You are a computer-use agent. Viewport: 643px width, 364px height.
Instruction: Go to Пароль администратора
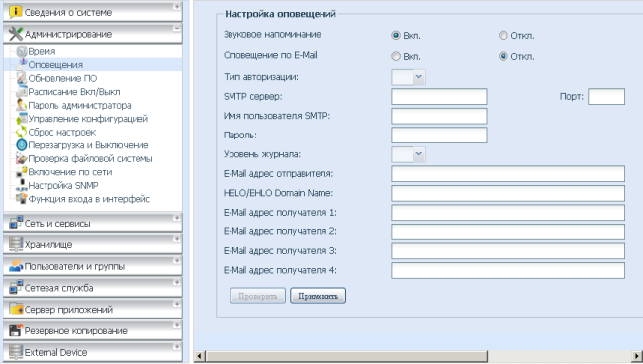79,106
